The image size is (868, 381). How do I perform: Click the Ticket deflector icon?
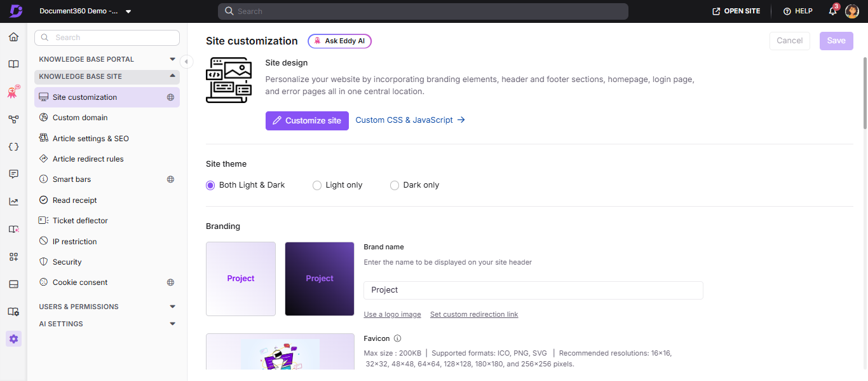(44, 221)
